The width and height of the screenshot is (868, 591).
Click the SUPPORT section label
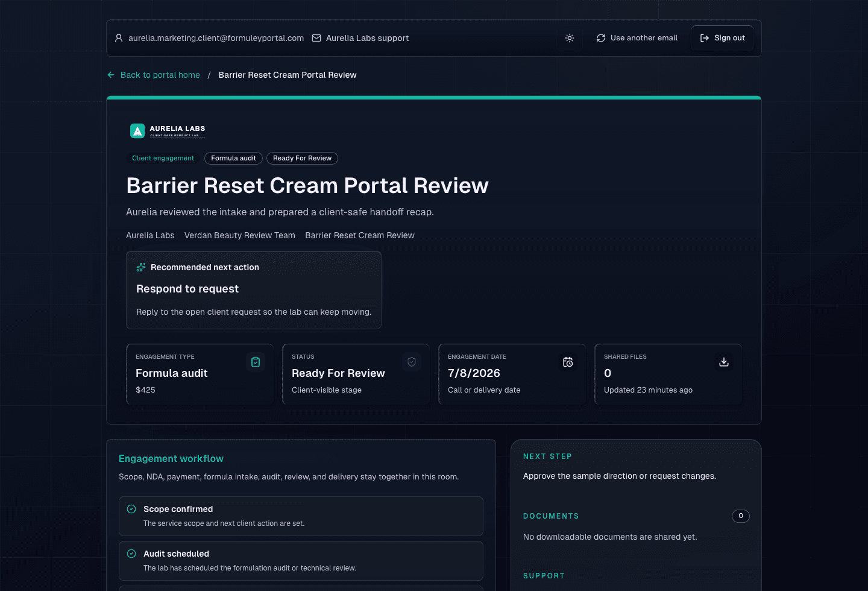[544, 576]
